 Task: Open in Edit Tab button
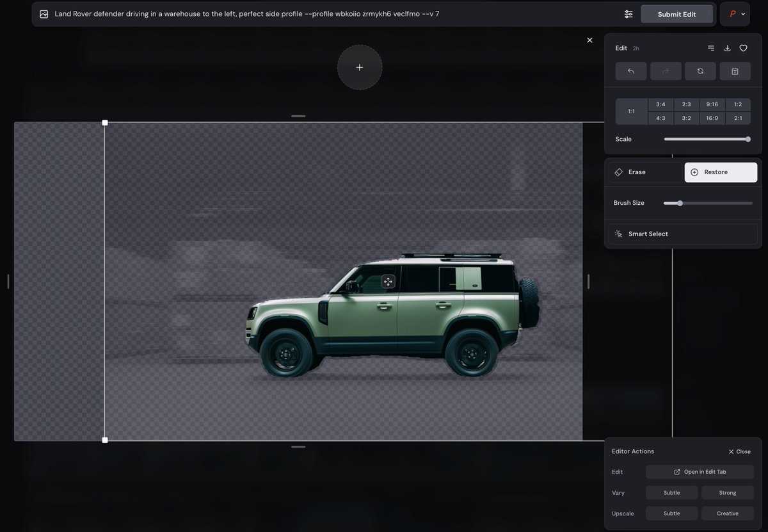[x=700, y=472]
